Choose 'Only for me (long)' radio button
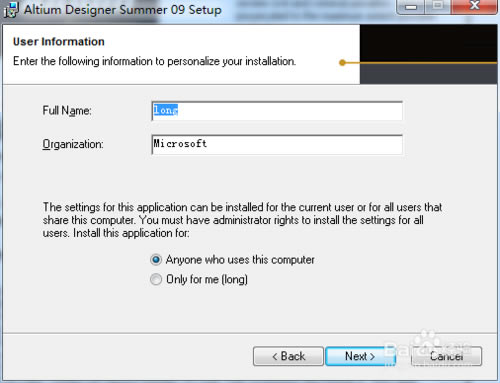This screenshot has width=500, height=383. (x=156, y=279)
